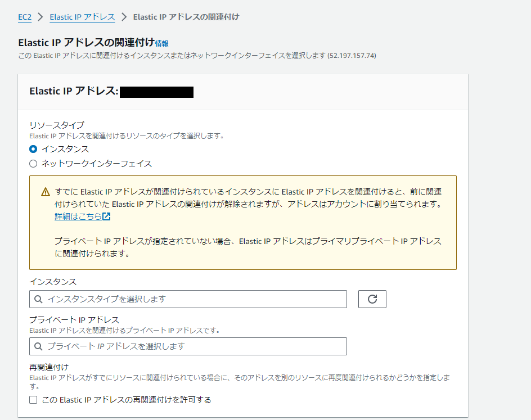Click the refresh instances button
Image resolution: width=531 pixels, height=420 pixels.
coord(372,299)
